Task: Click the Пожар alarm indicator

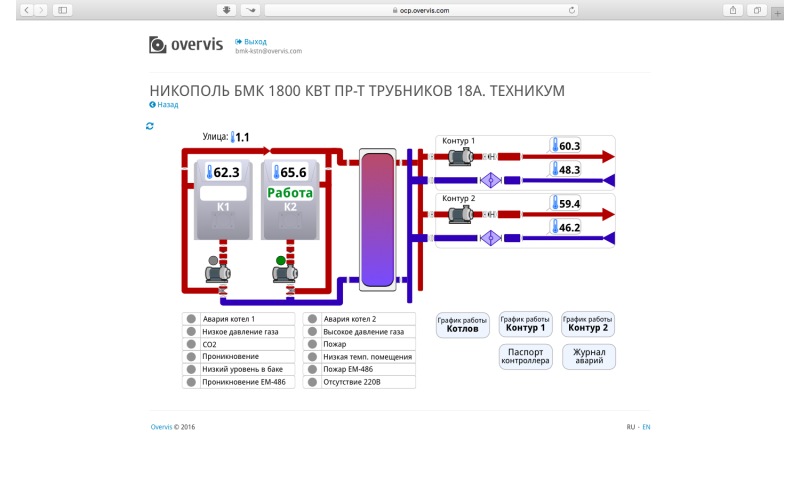Action: pyautogui.click(x=312, y=344)
